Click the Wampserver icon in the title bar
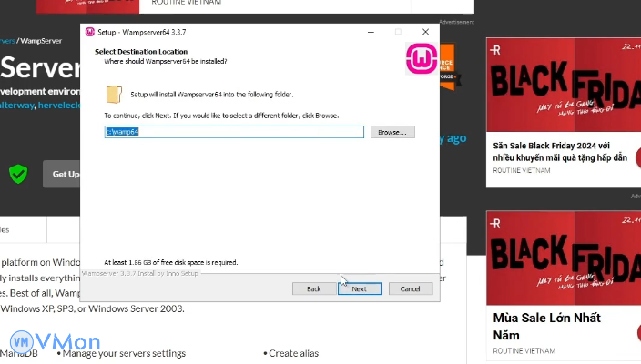This screenshot has height=364, width=641. (x=89, y=32)
